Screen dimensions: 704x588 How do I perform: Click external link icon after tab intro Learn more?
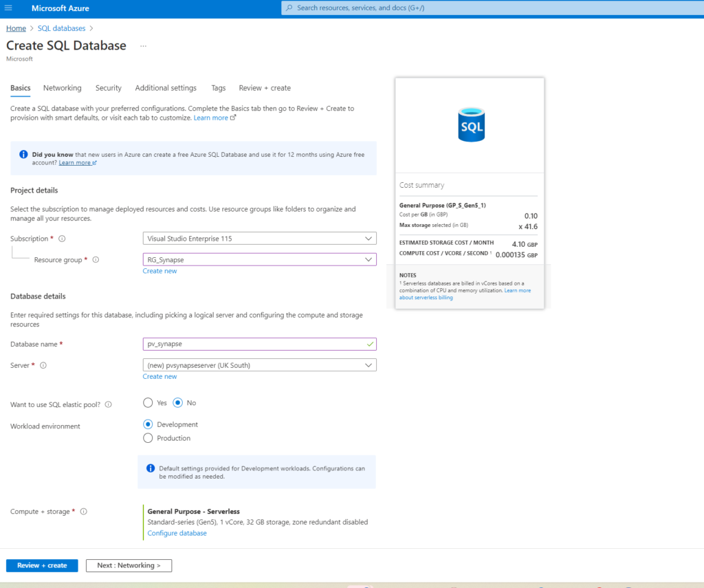(233, 118)
